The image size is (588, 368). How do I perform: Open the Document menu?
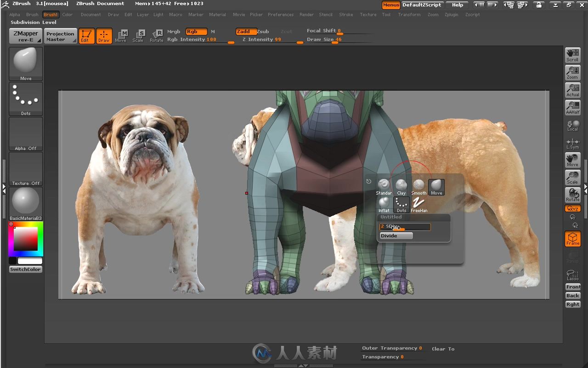pos(91,15)
